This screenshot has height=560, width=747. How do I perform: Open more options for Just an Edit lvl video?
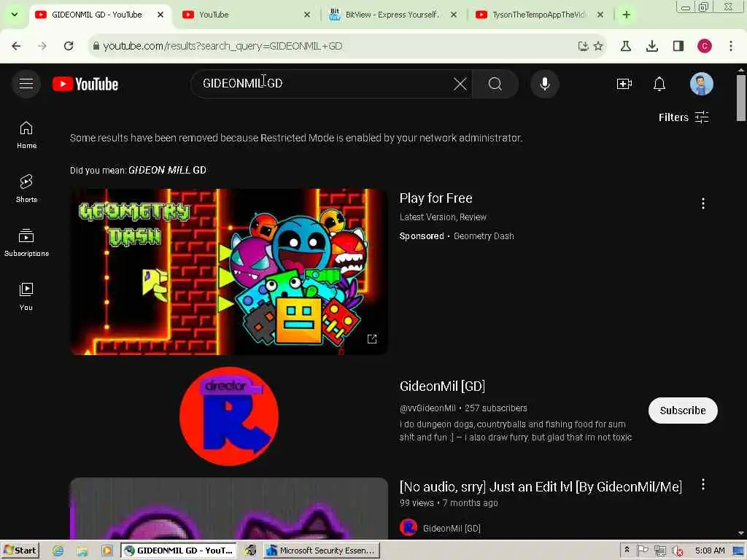pos(703,485)
